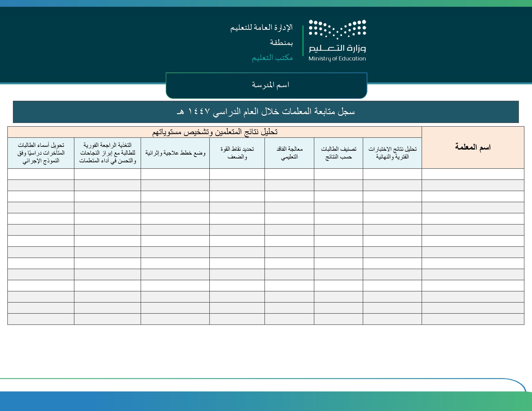Click first empty cell under remedial plans column
532x411 pixels.
click(175, 174)
